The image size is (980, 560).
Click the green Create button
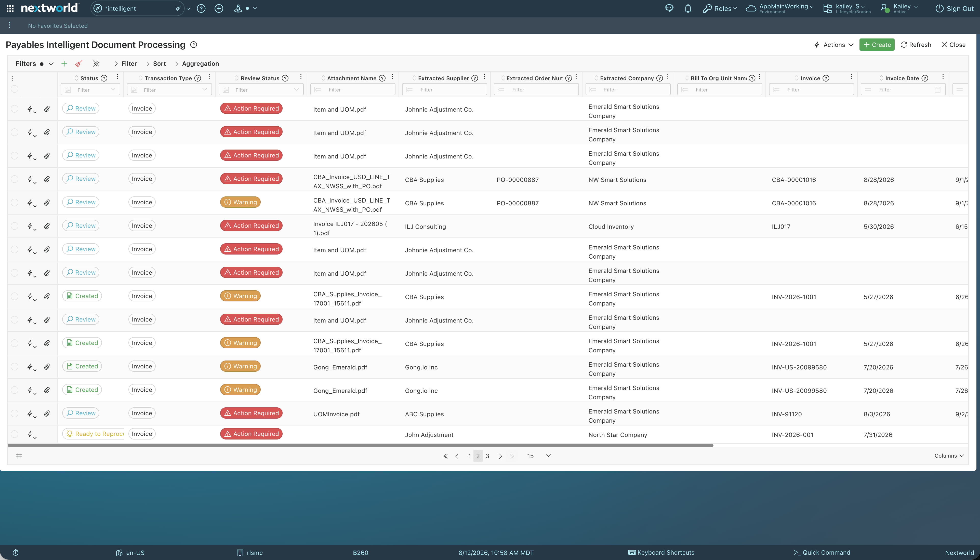(x=877, y=45)
